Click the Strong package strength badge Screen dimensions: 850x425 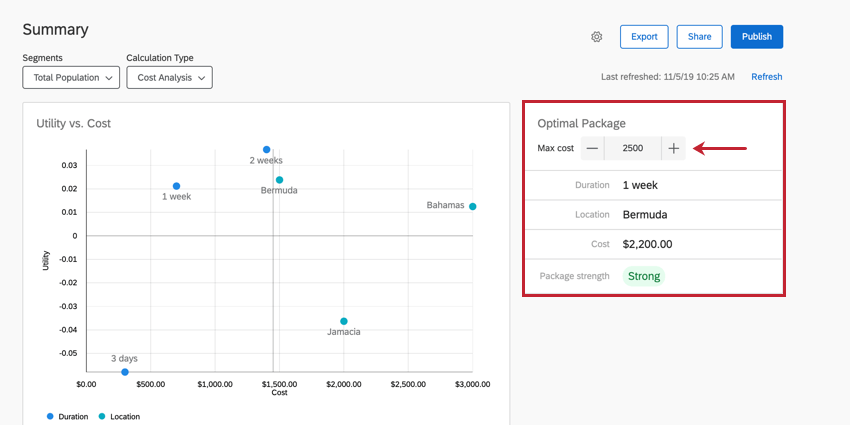[x=644, y=276]
